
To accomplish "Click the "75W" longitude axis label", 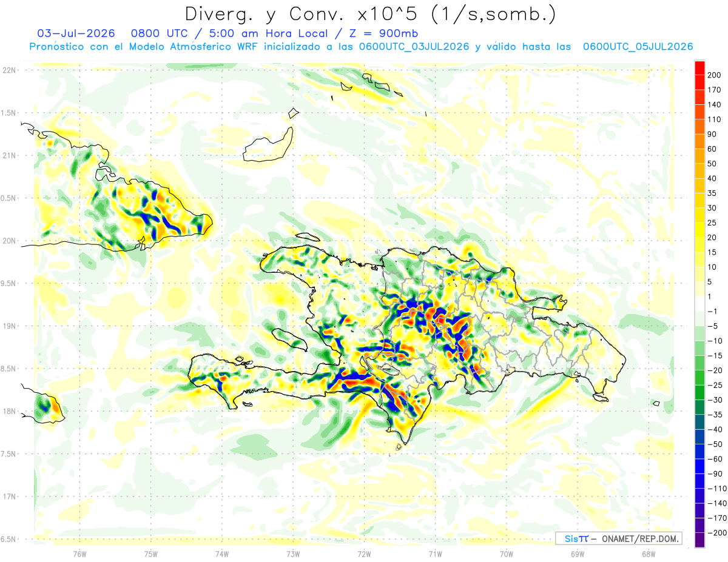I will (x=151, y=554).
